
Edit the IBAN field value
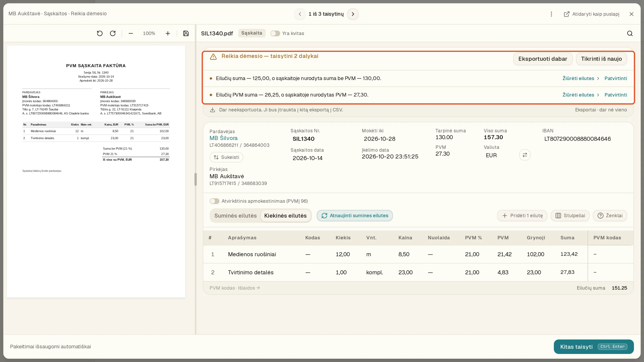578,139
